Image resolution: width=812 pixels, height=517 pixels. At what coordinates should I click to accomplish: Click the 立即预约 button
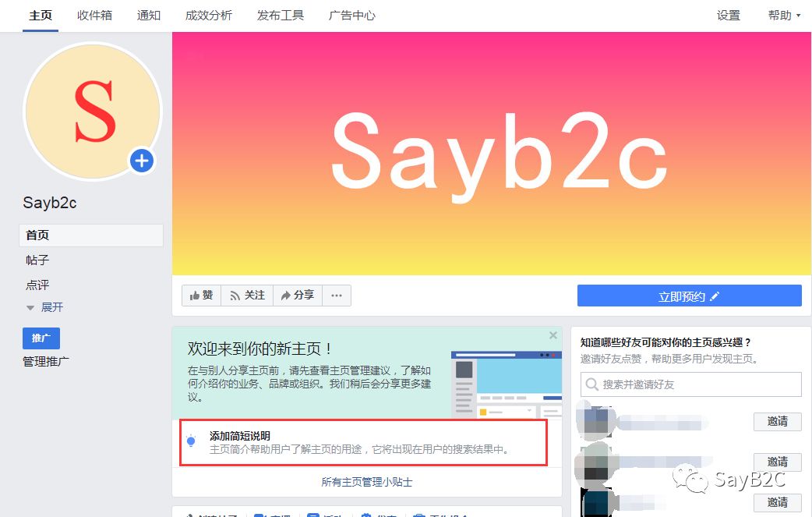tap(690, 296)
